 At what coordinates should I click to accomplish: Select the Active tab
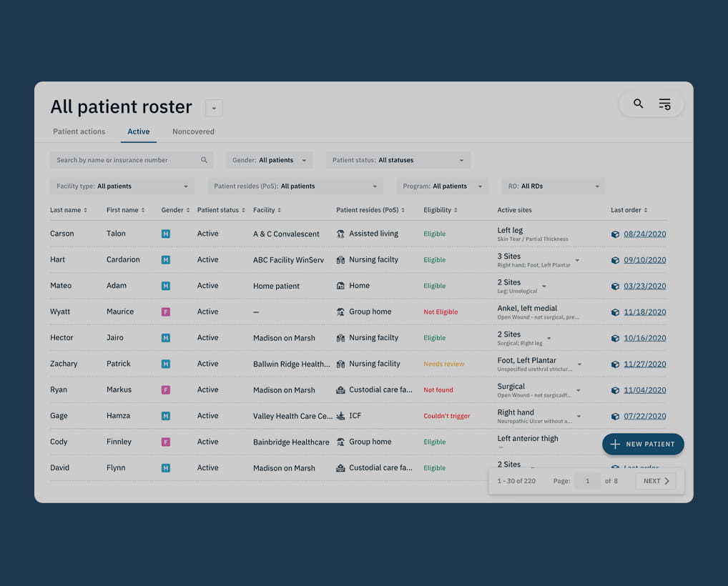click(x=138, y=131)
